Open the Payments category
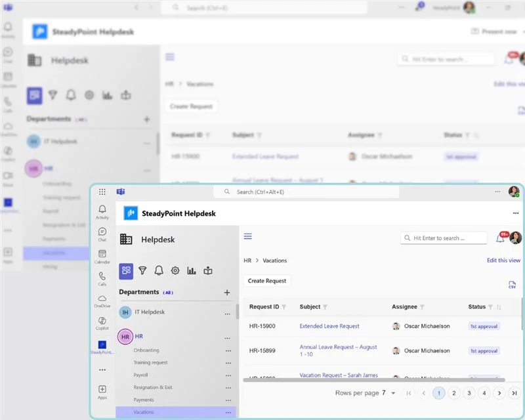Image resolution: width=525 pixels, height=420 pixels. (144, 400)
